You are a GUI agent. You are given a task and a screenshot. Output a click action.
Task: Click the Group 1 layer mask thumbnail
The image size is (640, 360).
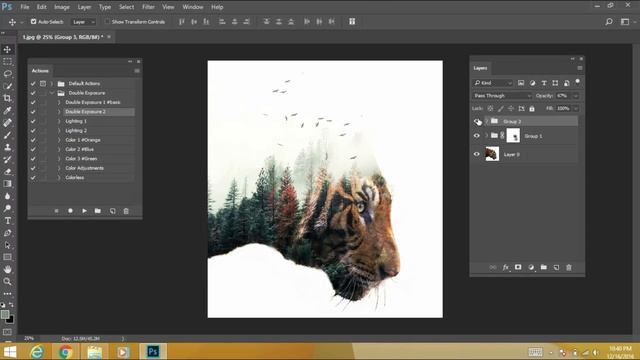(x=513, y=136)
